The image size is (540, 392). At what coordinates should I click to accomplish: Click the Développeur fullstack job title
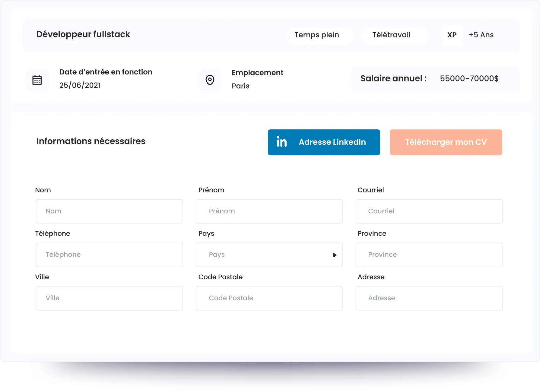point(83,34)
